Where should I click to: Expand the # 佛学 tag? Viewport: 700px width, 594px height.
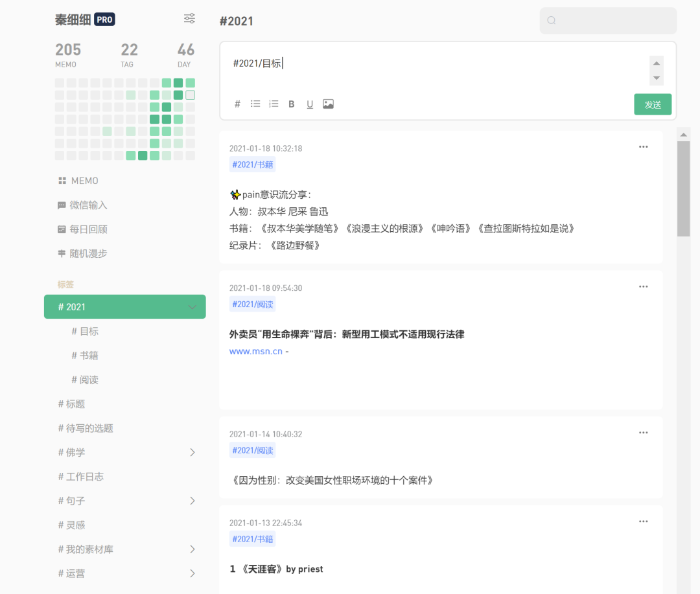pos(192,453)
